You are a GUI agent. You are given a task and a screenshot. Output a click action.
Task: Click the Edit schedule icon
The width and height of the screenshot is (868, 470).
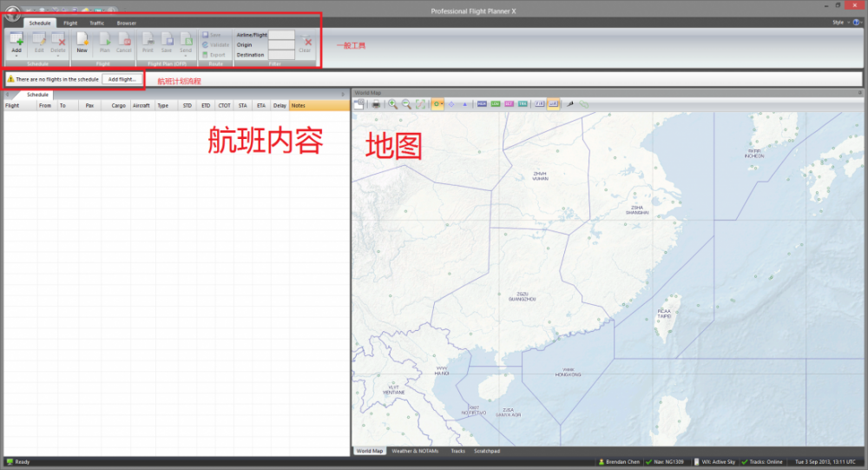click(x=39, y=40)
